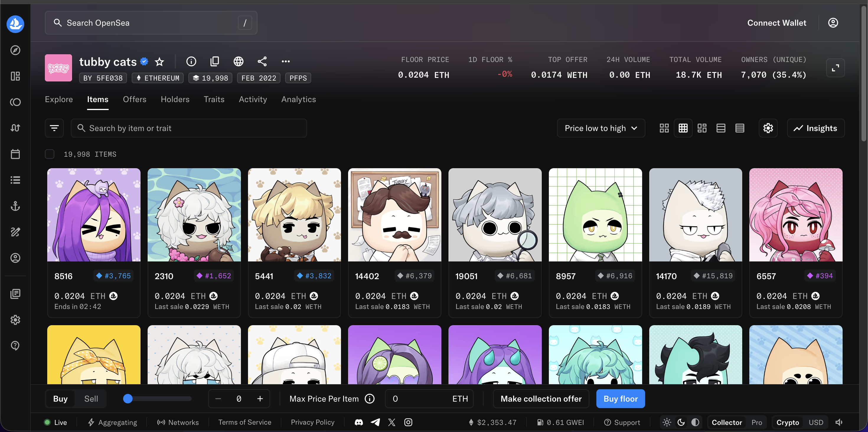This screenshot has height=432, width=868.
Task: Show collection info icon next to star
Action: click(191, 61)
